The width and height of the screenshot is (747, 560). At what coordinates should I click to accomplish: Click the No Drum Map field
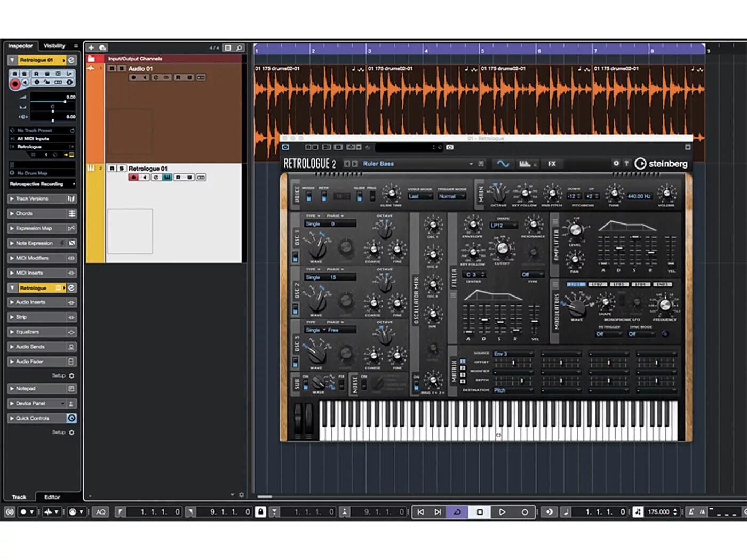pos(42,173)
